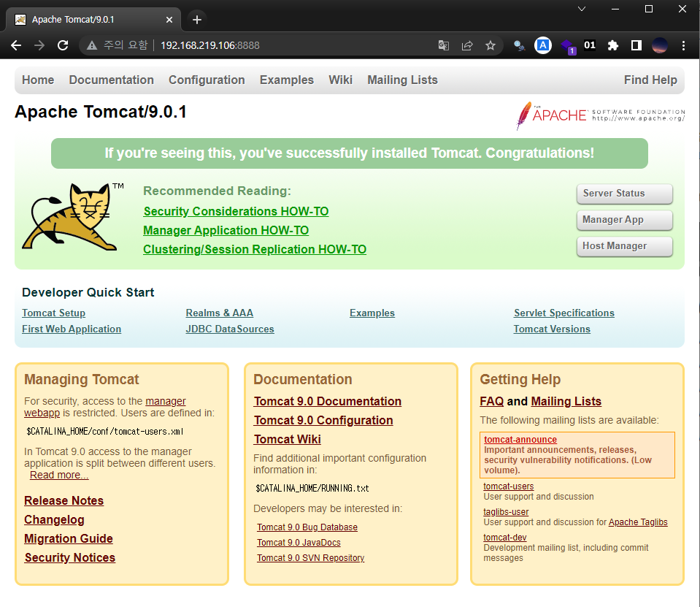This screenshot has width=700, height=607.
Task: Open the Tomcat Versions link
Action: pyautogui.click(x=552, y=329)
